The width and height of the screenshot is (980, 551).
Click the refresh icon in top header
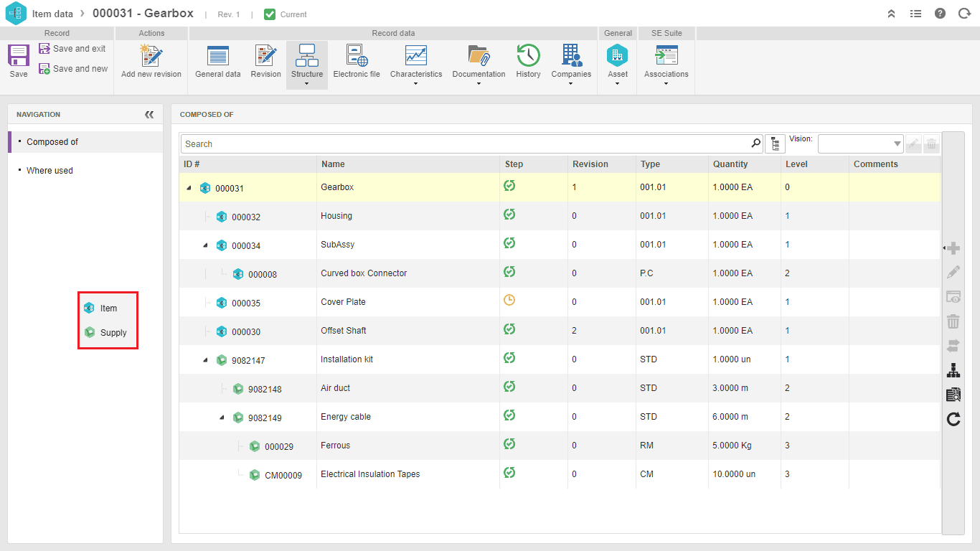tap(964, 14)
